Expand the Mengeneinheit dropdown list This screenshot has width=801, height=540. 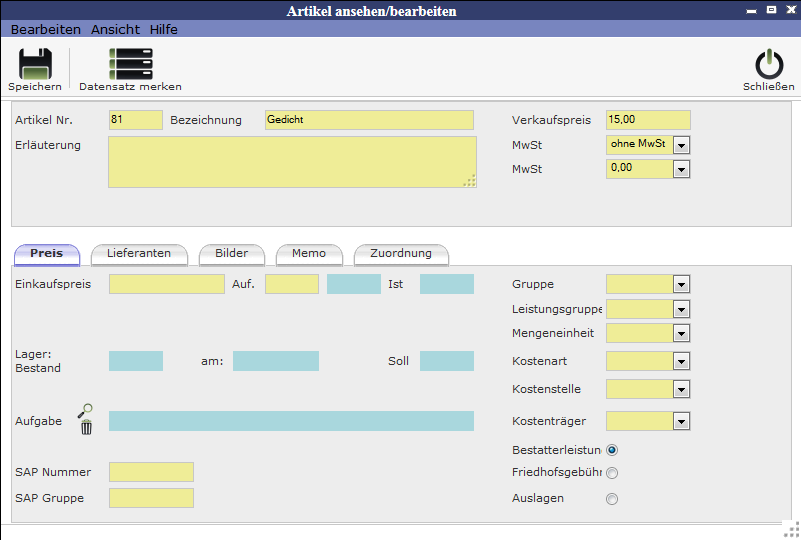coord(682,333)
